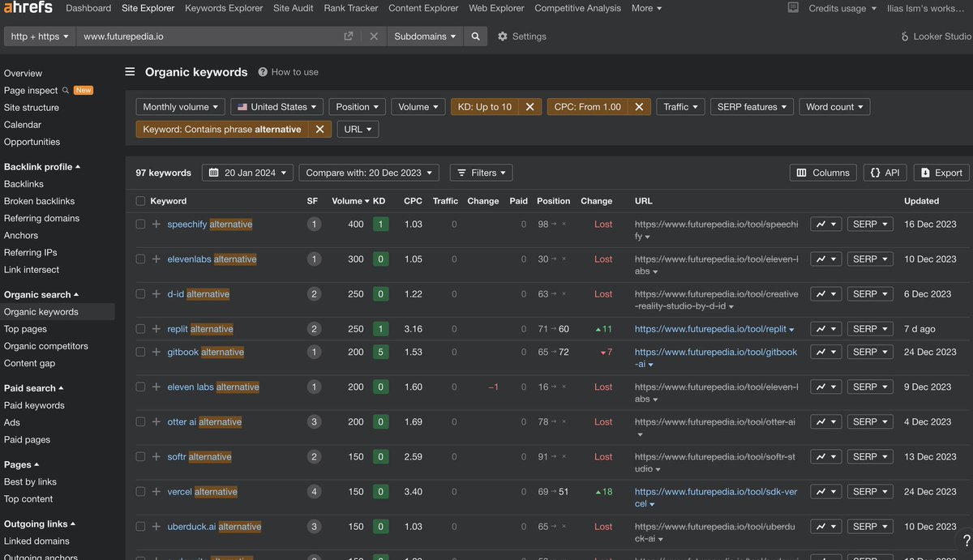Open the More menu
Image resolution: width=973 pixels, height=560 pixels.
pyautogui.click(x=646, y=8)
